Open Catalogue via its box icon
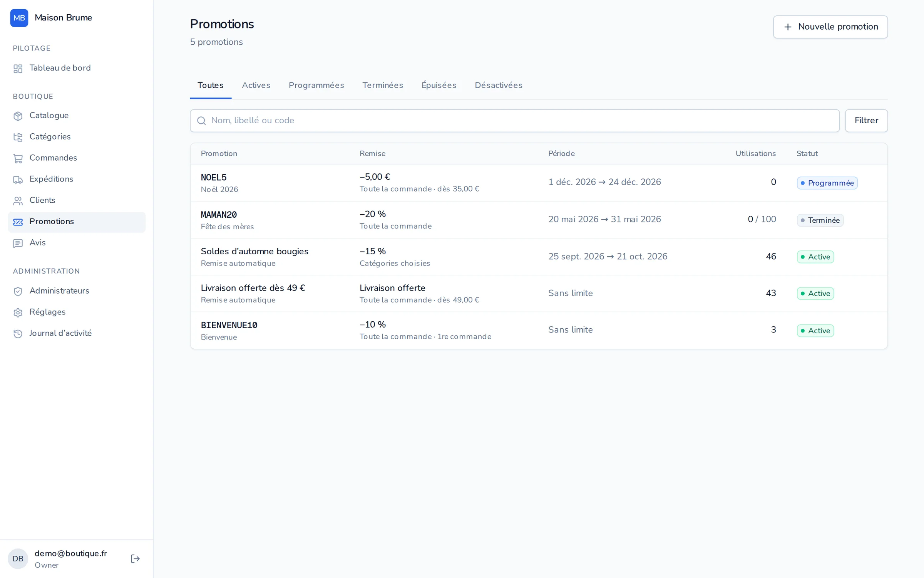924x578 pixels. (x=18, y=116)
